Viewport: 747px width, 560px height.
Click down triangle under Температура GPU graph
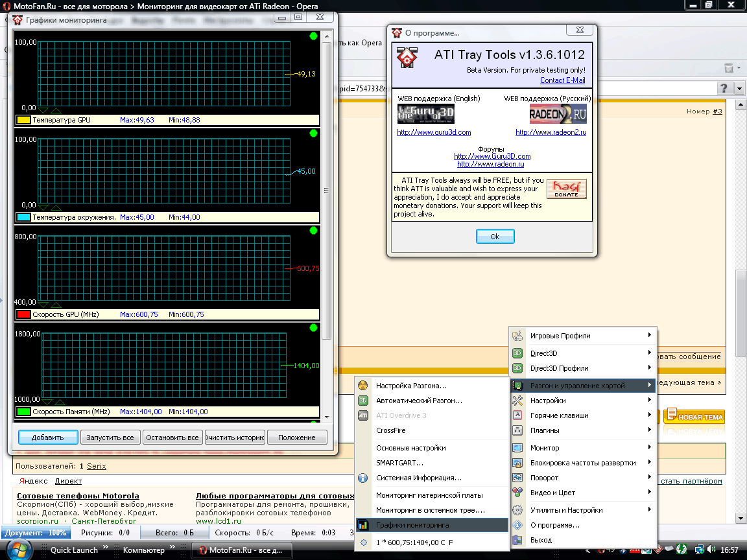tap(43, 110)
